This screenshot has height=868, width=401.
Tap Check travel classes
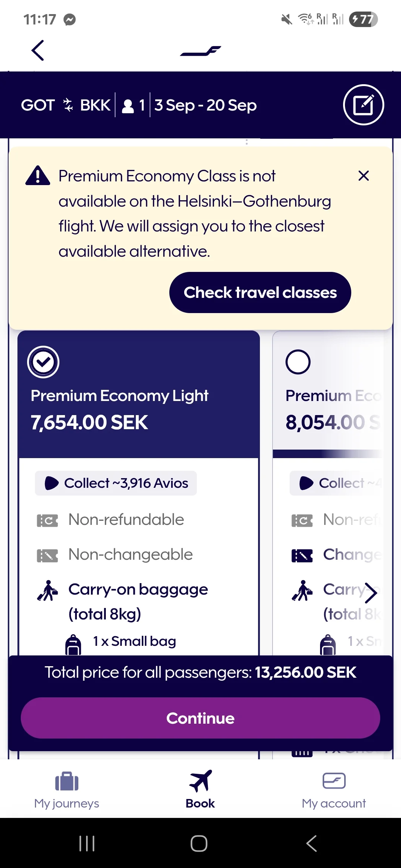[260, 292]
